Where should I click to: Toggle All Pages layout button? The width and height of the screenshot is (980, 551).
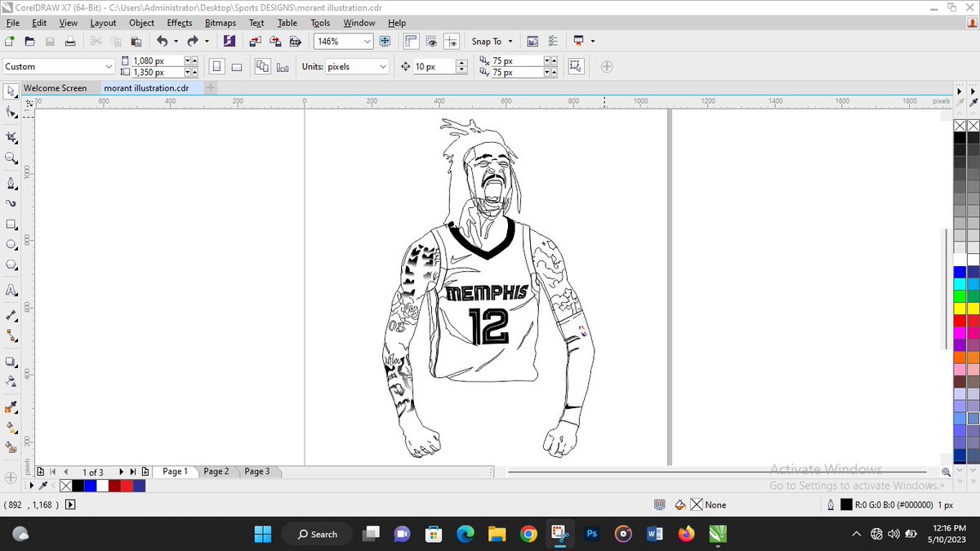[262, 67]
